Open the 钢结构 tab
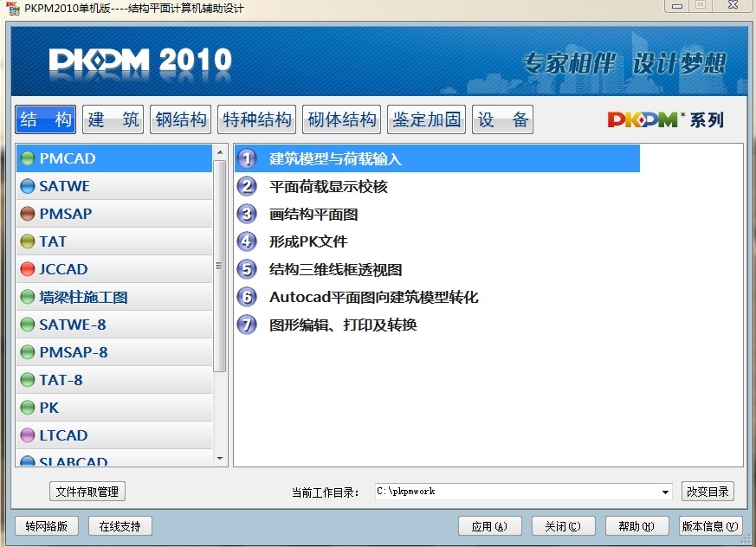 coord(181,119)
